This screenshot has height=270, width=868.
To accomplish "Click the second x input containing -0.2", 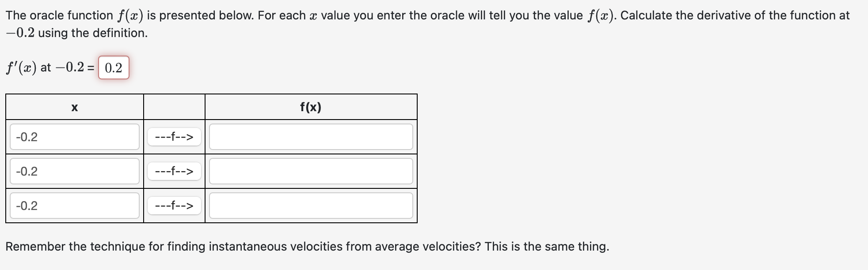I will click(x=74, y=171).
